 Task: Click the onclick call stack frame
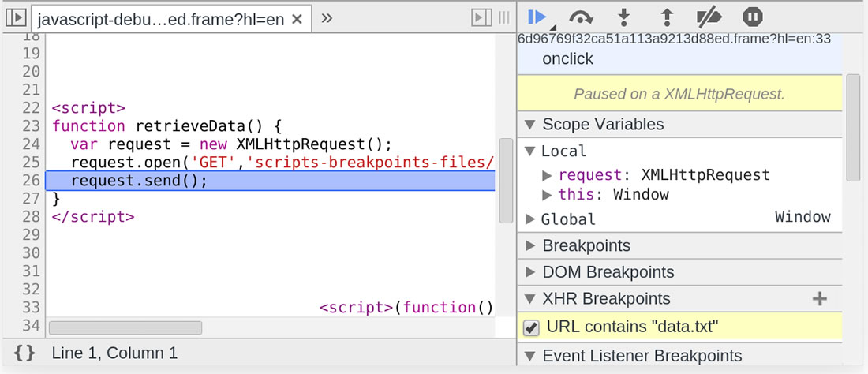(567, 59)
